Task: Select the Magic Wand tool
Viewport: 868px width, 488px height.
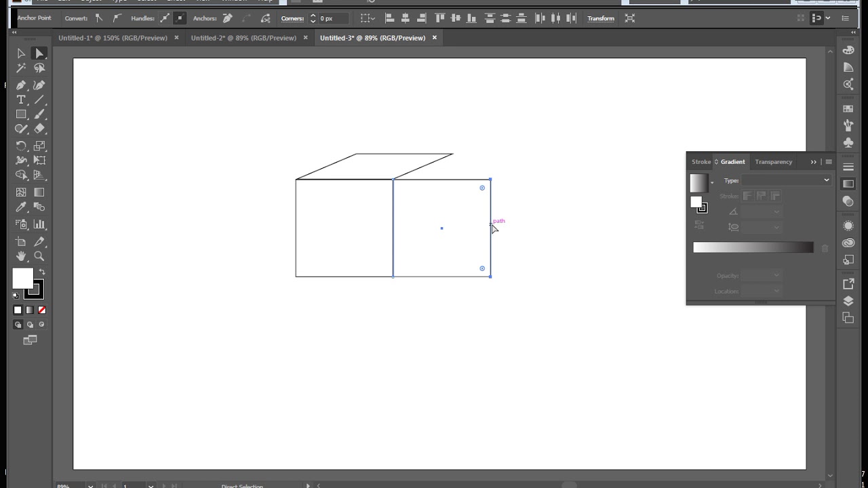Action: (21, 68)
